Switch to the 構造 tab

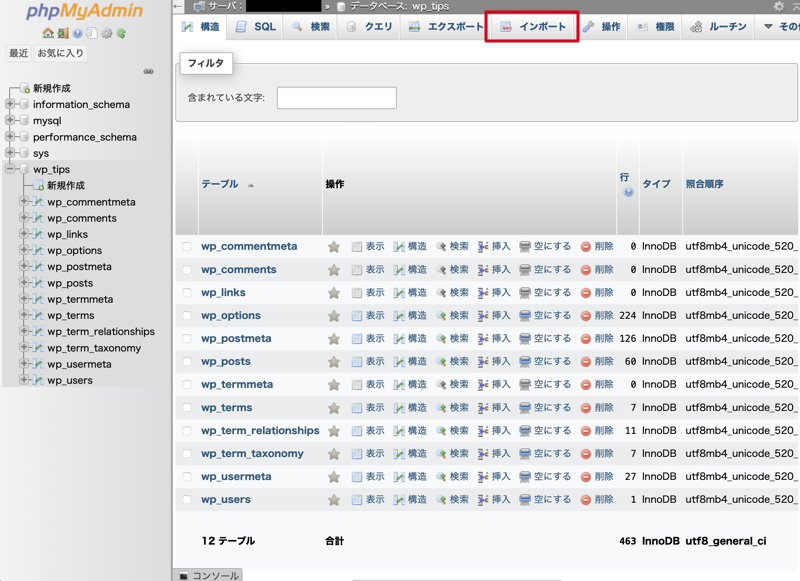click(x=201, y=27)
